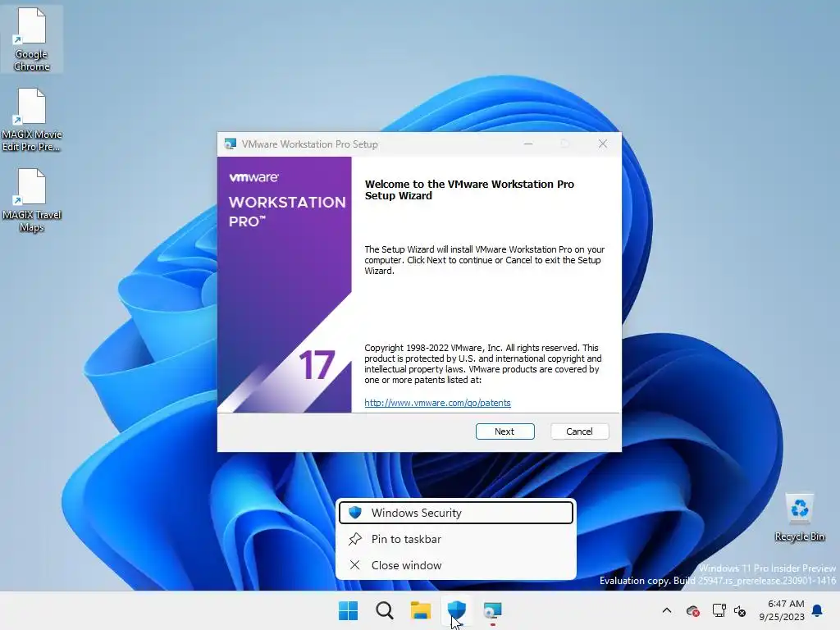The width and height of the screenshot is (840, 630).
Task: Open the clock showing 6:47 AM
Action: [782, 610]
